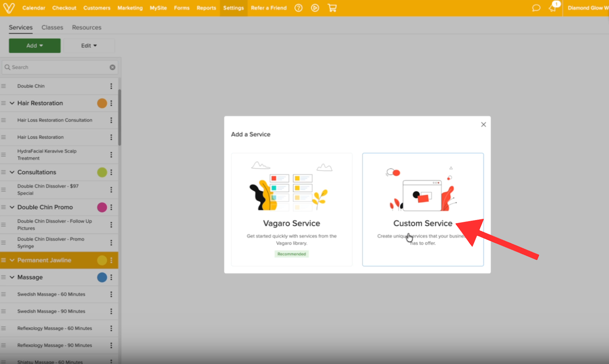Screen dimensions: 609x364
Task: Open the Calendar menu
Action: [33, 8]
